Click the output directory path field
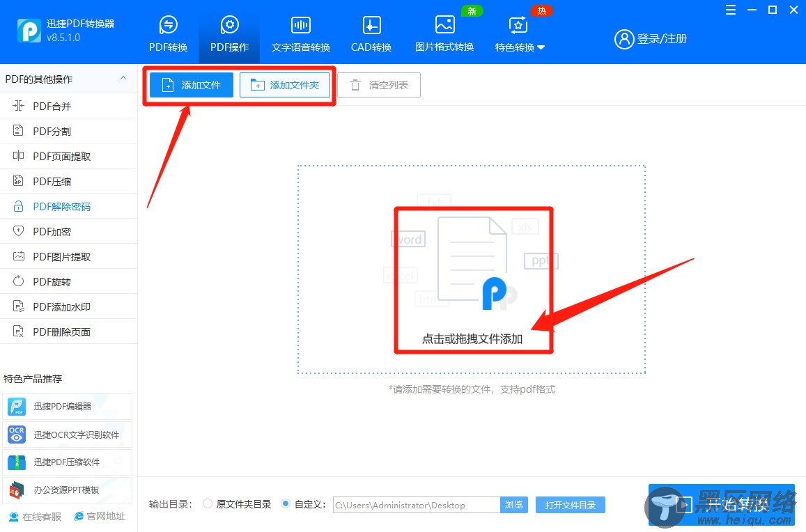Image resolution: width=806 pixels, height=532 pixels. pyautogui.click(x=417, y=505)
